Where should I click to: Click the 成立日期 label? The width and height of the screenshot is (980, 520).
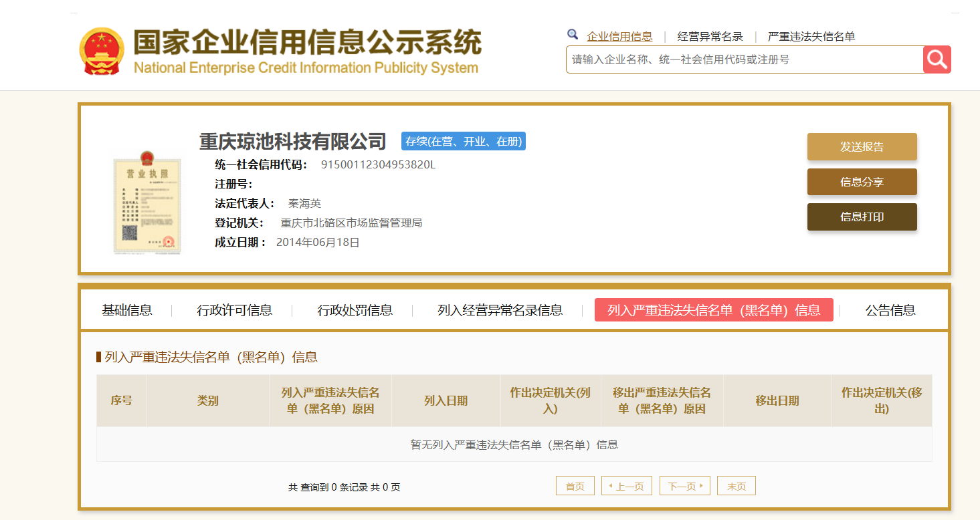pyautogui.click(x=241, y=242)
